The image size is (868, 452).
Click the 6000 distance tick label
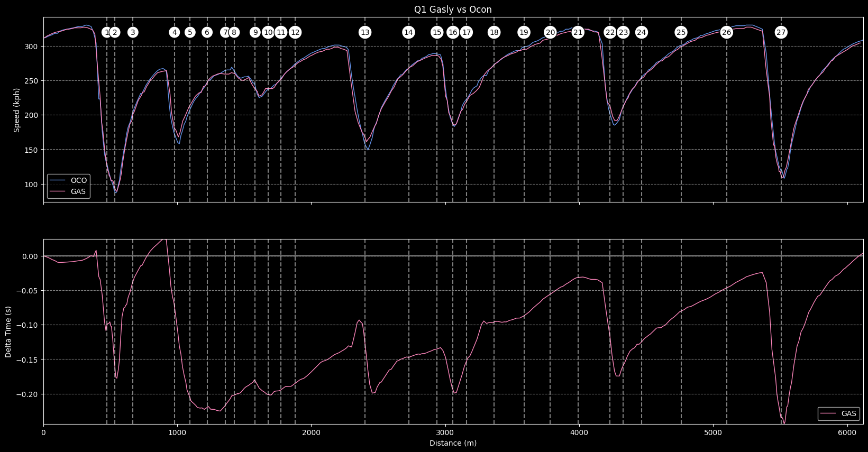pyautogui.click(x=847, y=433)
